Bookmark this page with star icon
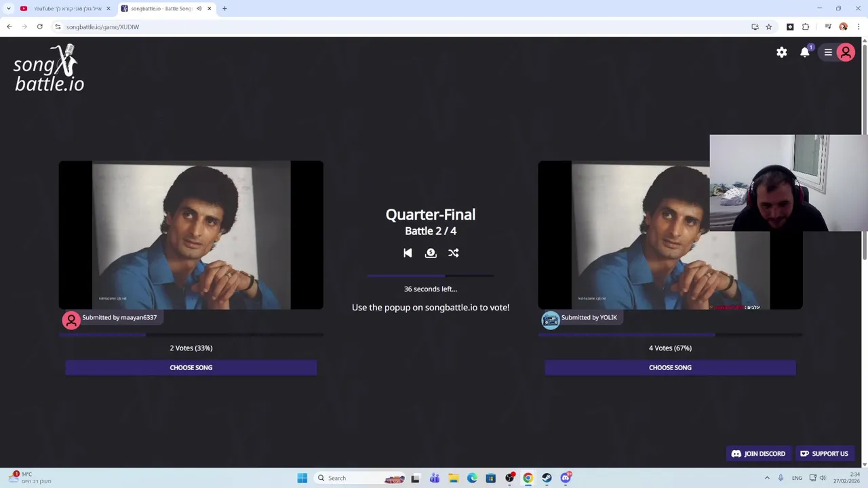This screenshot has height=488, width=868. point(768,26)
